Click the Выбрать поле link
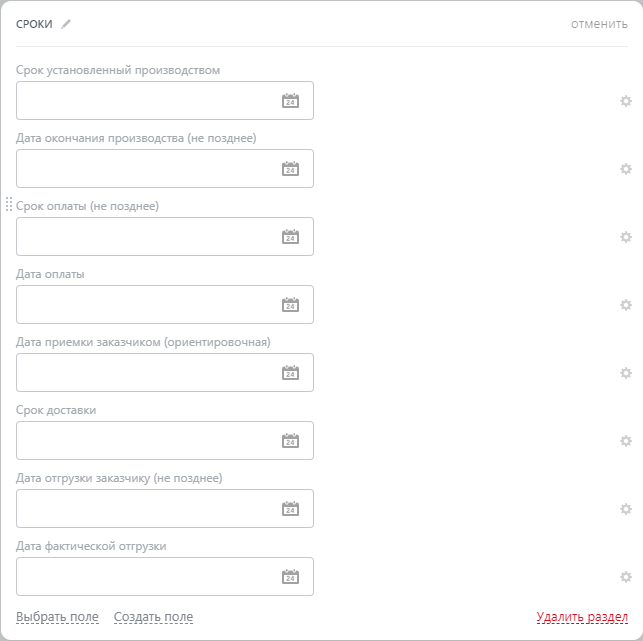643x641 pixels. 57,617
